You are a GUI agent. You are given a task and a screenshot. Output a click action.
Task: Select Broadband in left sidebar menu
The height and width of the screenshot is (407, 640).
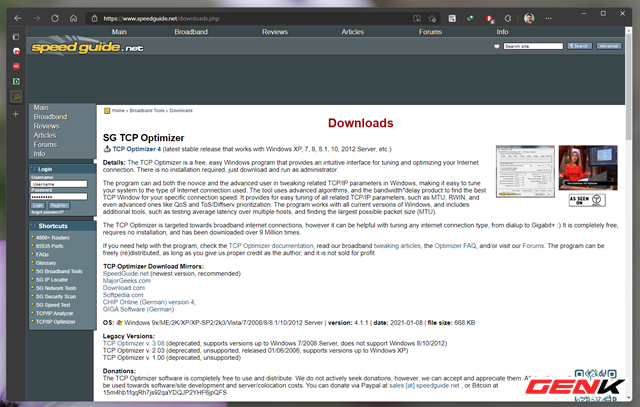pos(50,117)
